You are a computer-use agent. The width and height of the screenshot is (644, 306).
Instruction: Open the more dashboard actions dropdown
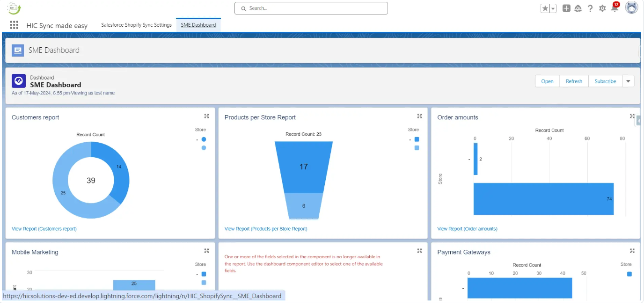pos(629,81)
